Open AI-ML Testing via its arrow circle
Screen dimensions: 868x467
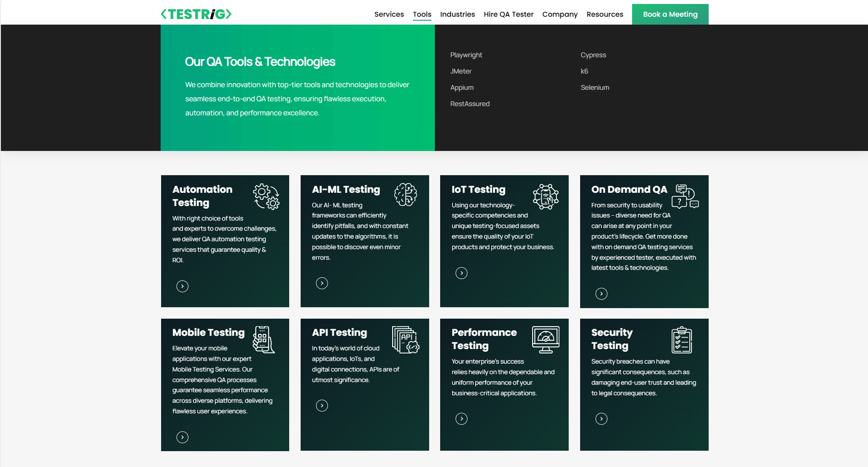[322, 283]
